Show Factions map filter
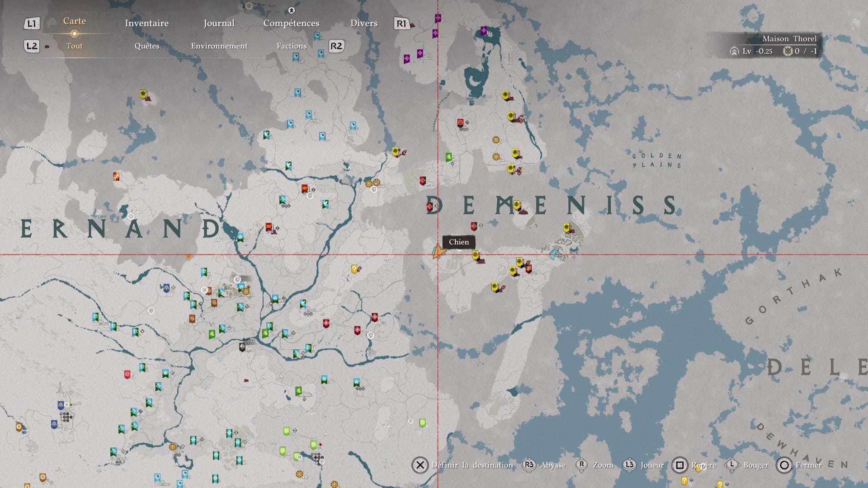This screenshot has height=488, width=868. tap(291, 46)
